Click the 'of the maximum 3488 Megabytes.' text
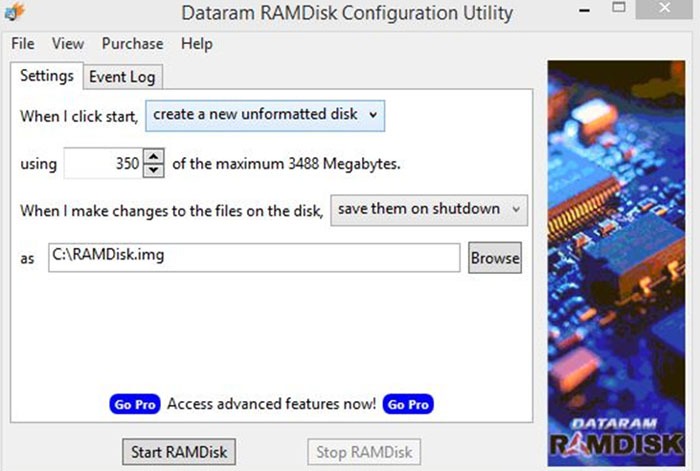Screen dimensions: 700x471 [286, 164]
